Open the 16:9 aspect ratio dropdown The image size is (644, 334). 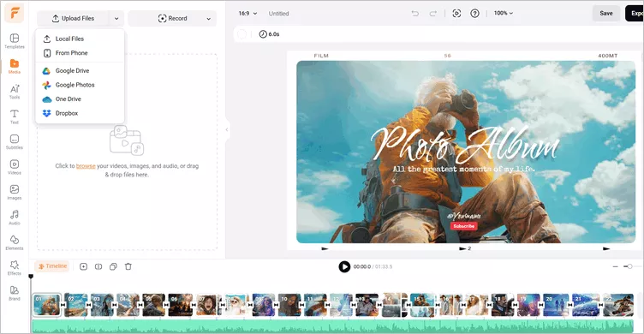pyautogui.click(x=247, y=14)
